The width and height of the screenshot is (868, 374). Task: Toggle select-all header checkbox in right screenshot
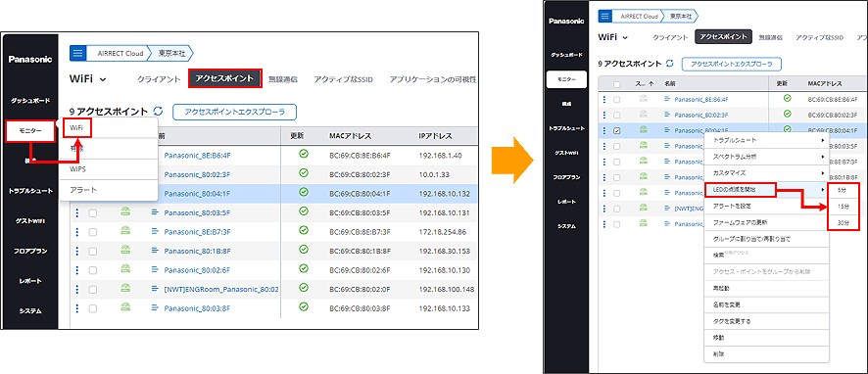(616, 84)
